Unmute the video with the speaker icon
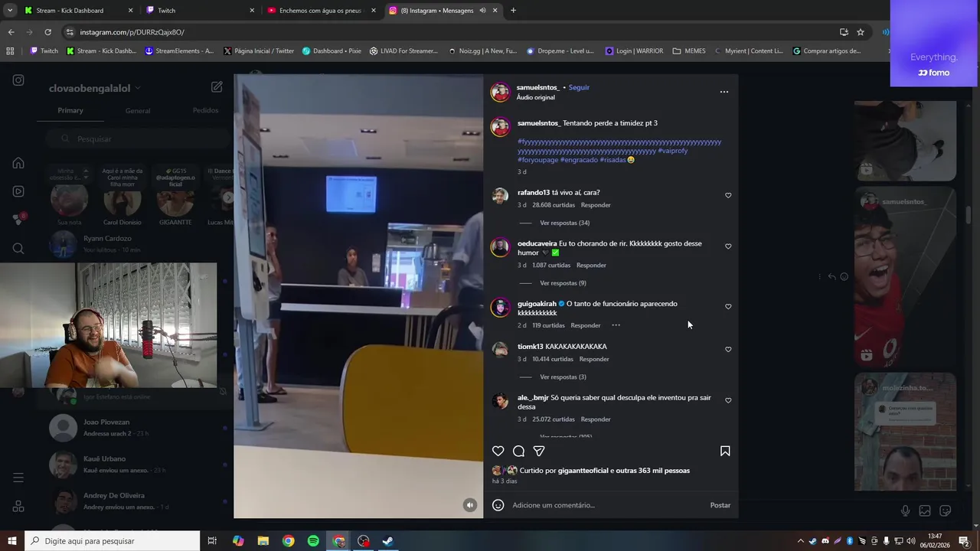980x551 pixels. [x=470, y=505]
